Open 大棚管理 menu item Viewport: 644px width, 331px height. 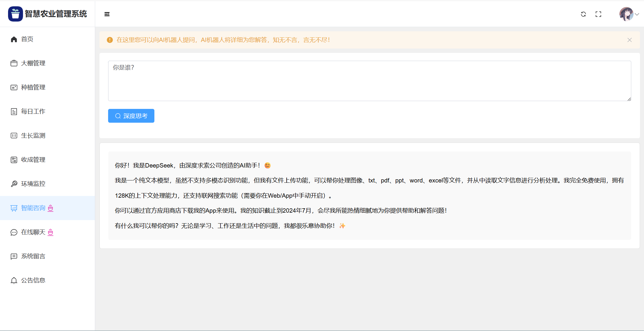click(x=33, y=63)
